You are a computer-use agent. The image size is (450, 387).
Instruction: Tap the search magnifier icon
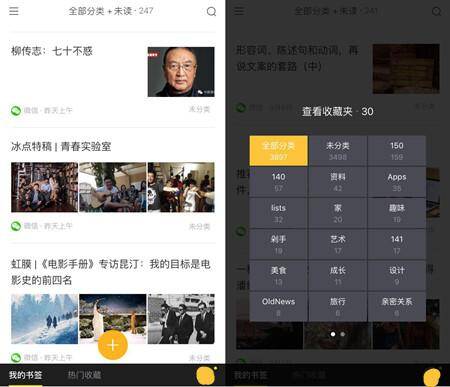click(x=211, y=12)
